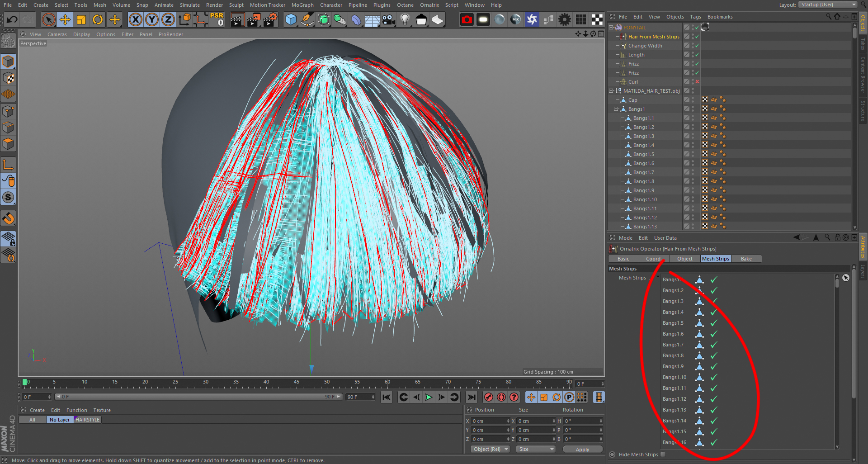Select the Move tool
Viewport: 868px width, 464px height.
tap(65, 19)
